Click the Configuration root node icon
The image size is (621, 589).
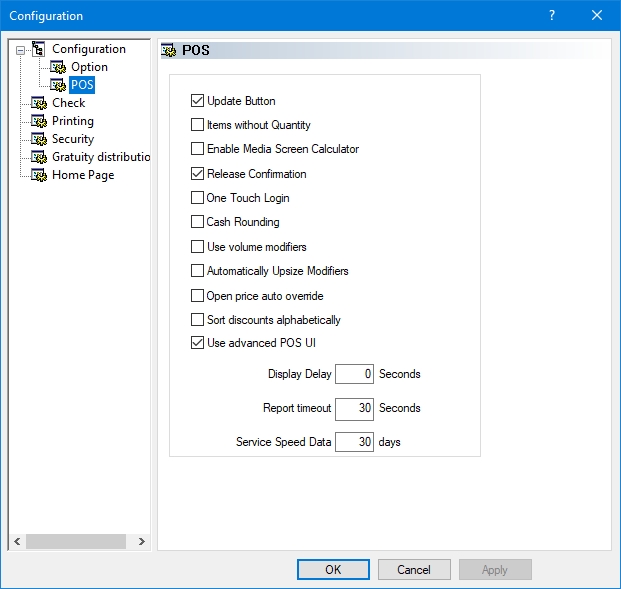click(39, 49)
